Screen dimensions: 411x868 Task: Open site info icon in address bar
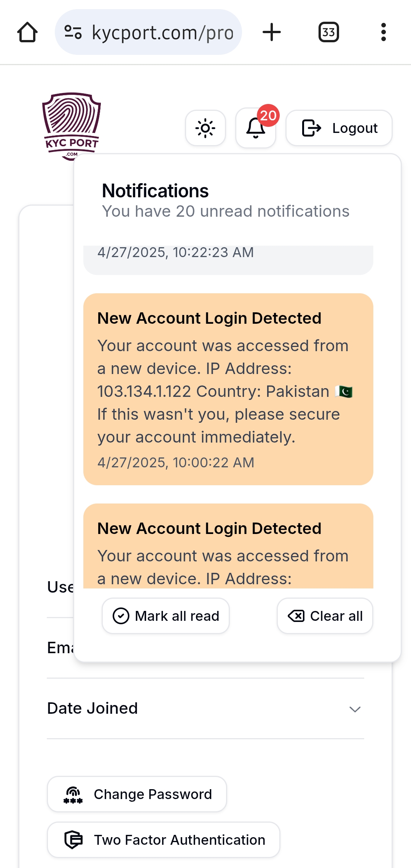73,32
